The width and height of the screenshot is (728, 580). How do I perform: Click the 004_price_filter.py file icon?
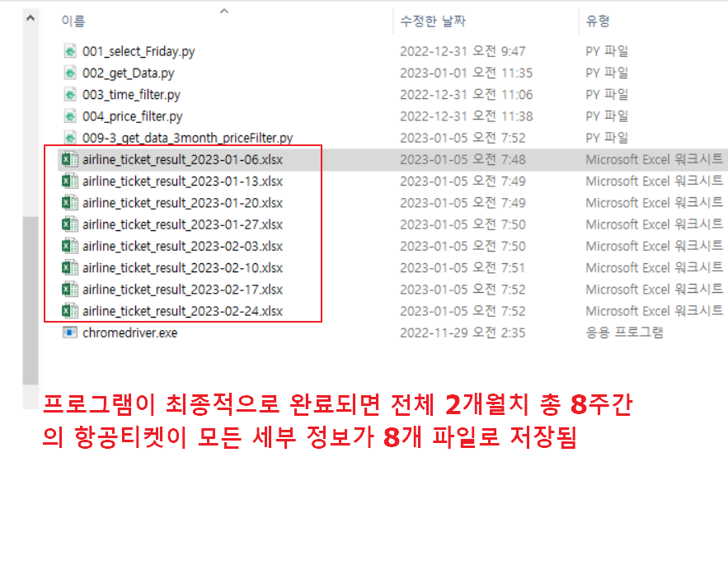click(69, 116)
